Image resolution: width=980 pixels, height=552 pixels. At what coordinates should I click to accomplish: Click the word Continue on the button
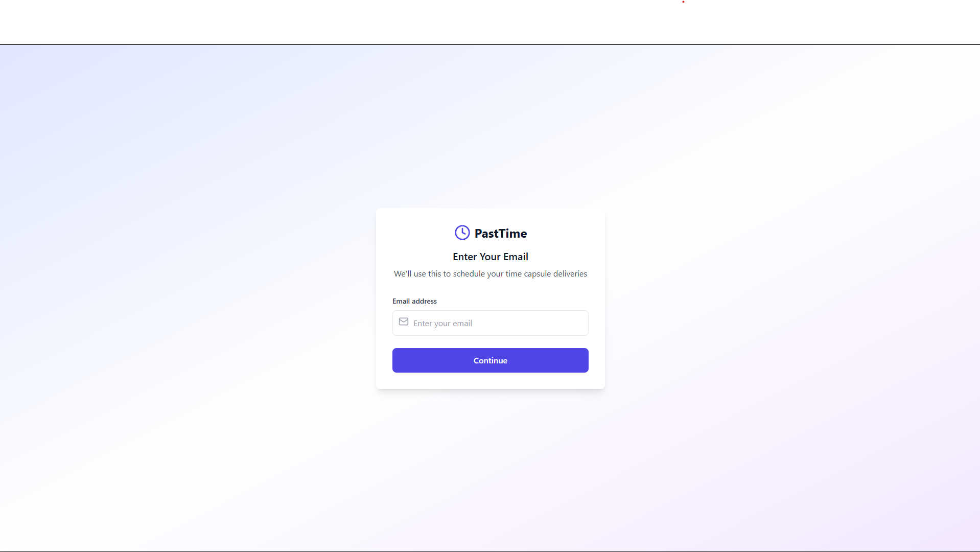pyautogui.click(x=490, y=360)
